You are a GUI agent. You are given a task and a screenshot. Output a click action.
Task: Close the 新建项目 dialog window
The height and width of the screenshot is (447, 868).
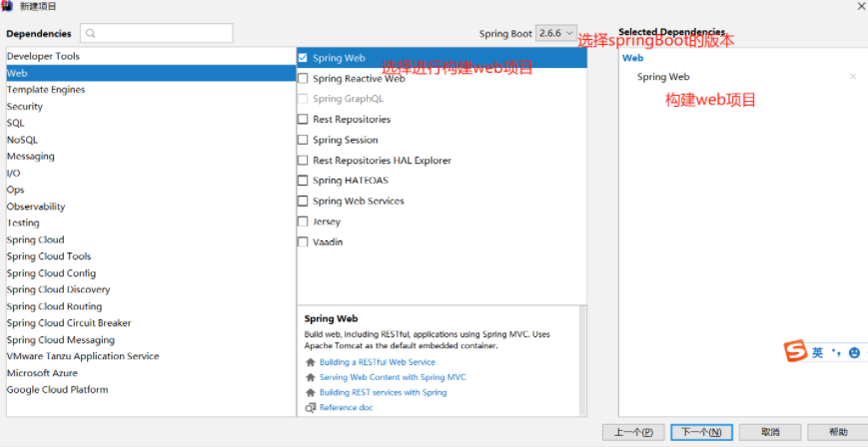861,6
